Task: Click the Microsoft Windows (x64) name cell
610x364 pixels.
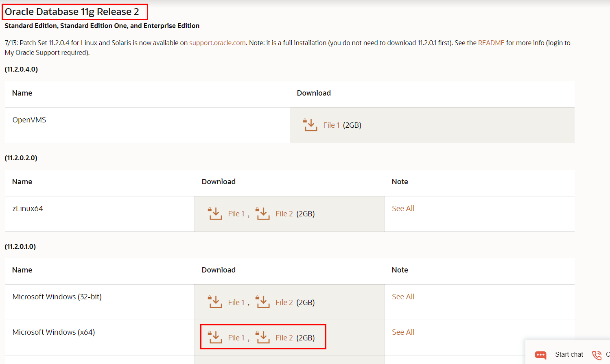Action: [x=100, y=338]
